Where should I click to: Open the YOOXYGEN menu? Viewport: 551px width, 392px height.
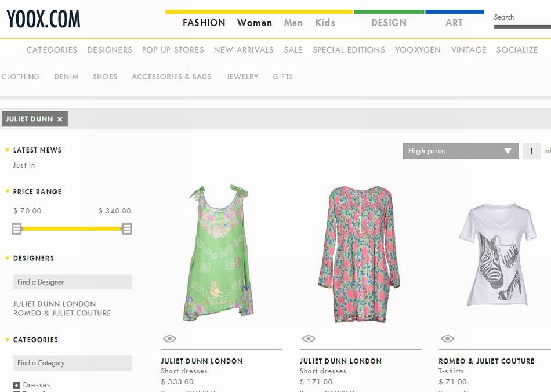(418, 50)
